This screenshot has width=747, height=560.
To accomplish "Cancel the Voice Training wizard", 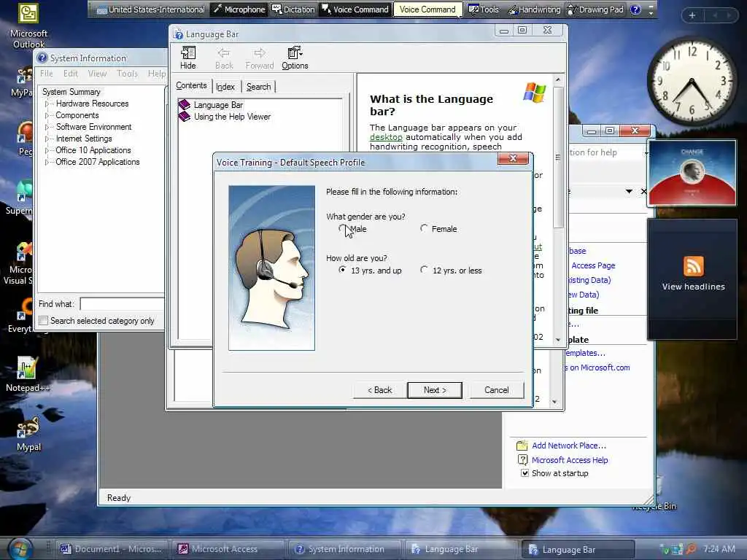I will click(496, 390).
